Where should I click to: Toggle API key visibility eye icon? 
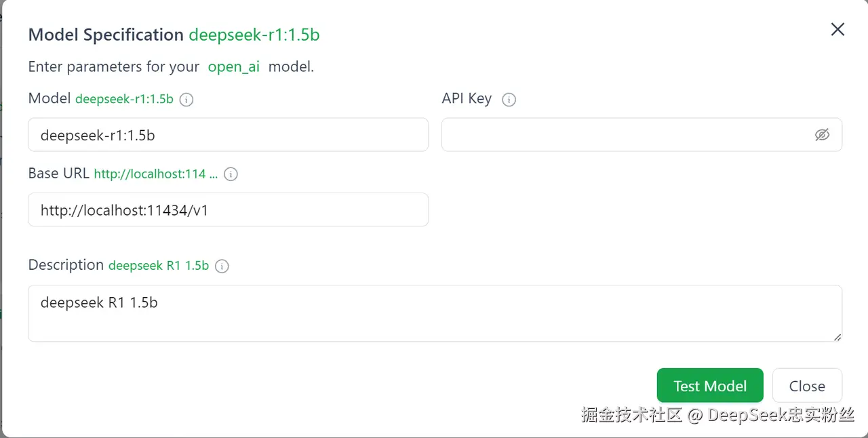[x=822, y=135]
